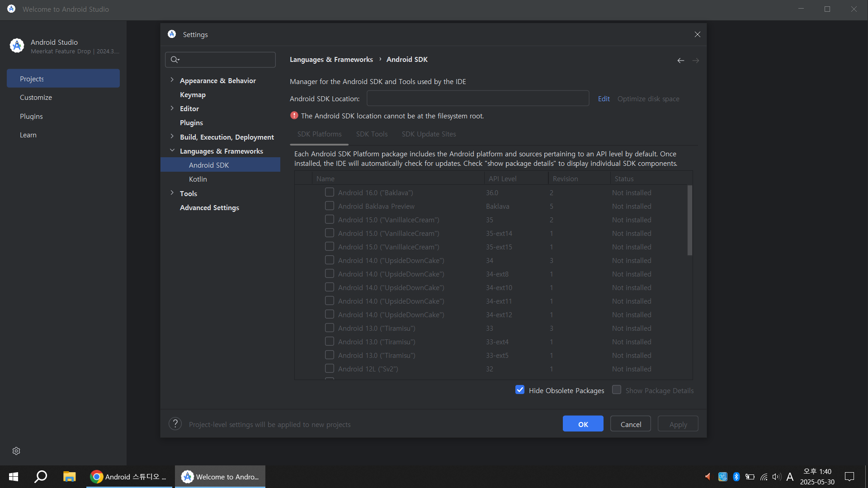Check Android 13.0 API level 33 checkbox
The width and height of the screenshot is (868, 488).
click(330, 328)
